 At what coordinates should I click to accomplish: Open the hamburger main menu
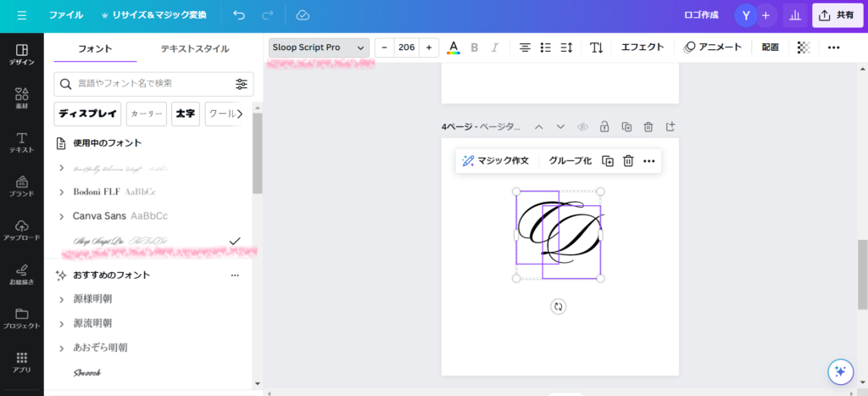point(21,15)
